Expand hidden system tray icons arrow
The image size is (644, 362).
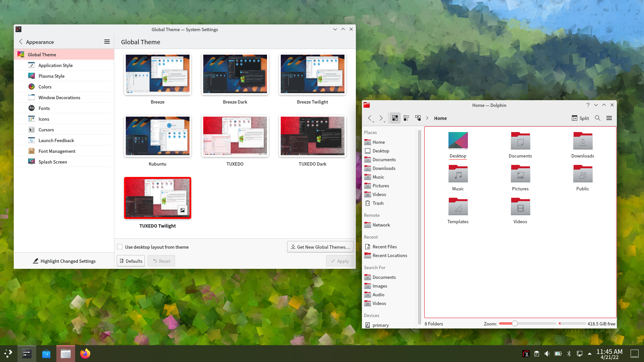click(x=590, y=354)
